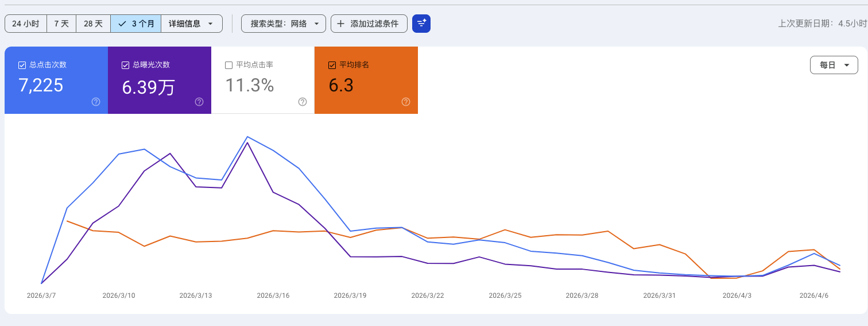Viewport: 868px width, 326px height.
Task: Click the 添加过滤条件 button
Action: point(369,24)
